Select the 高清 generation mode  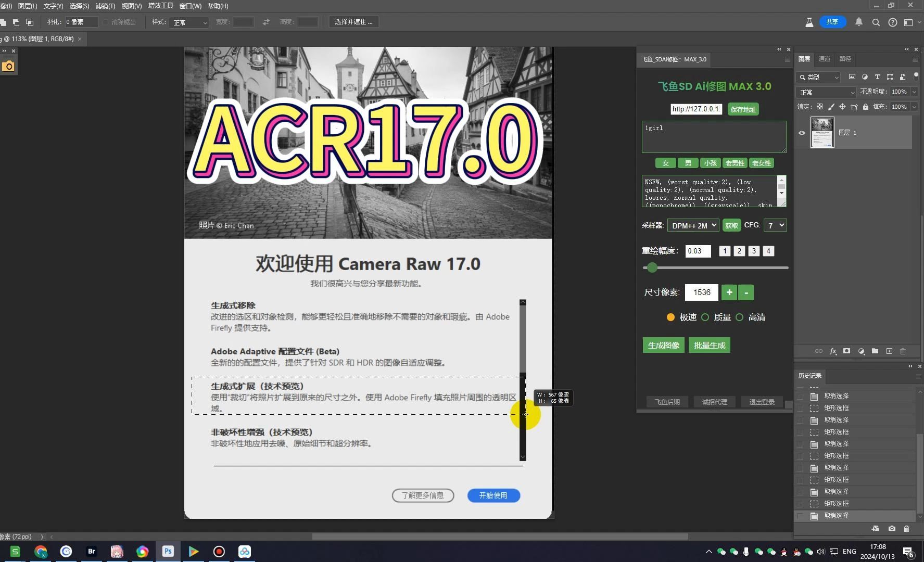tap(740, 317)
